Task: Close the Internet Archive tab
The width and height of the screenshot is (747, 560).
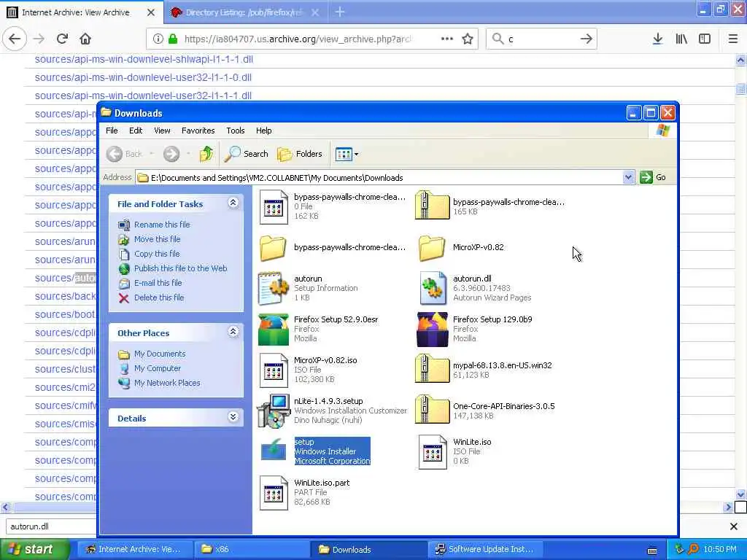Action: [x=151, y=12]
